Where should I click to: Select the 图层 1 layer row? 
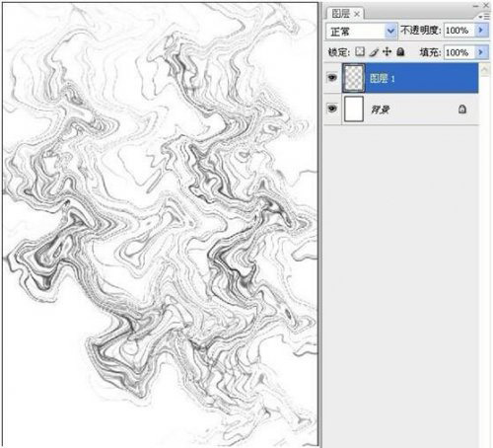401,78
